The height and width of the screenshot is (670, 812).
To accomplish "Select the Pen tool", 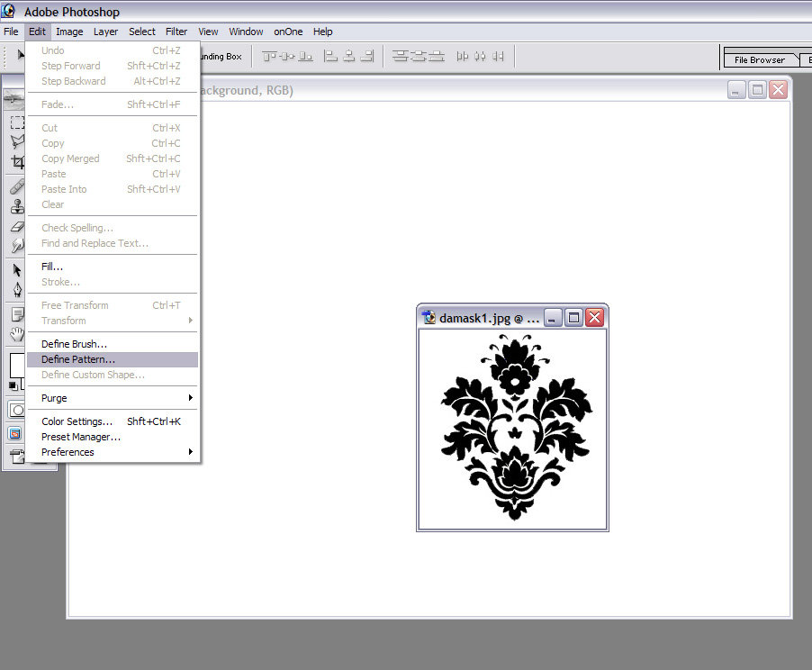I will (x=17, y=290).
